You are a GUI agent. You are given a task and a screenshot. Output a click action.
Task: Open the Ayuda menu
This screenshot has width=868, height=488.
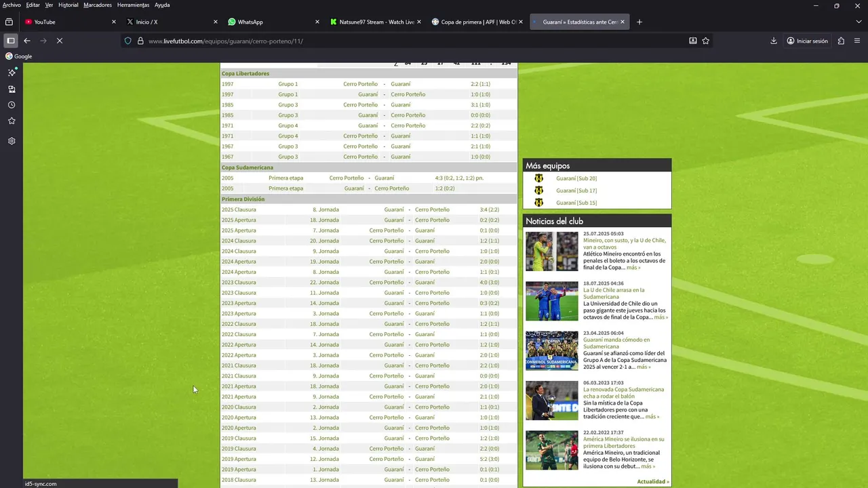coord(162,5)
